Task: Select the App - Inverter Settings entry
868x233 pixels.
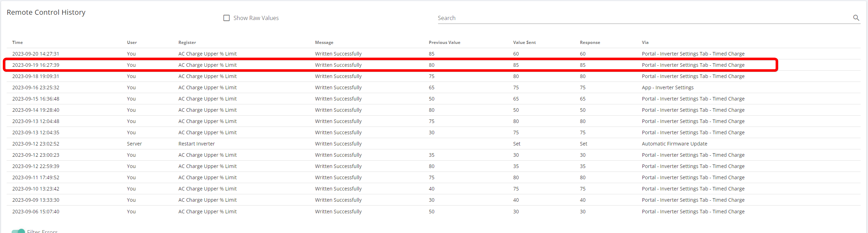Action: click(667, 88)
